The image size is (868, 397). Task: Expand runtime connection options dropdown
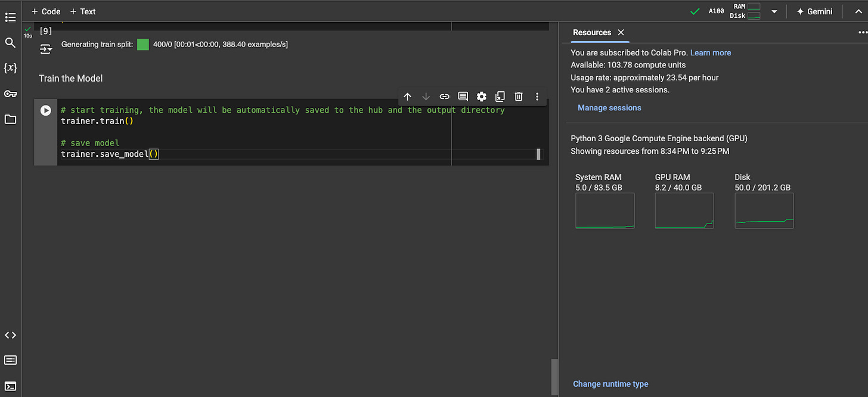click(774, 11)
